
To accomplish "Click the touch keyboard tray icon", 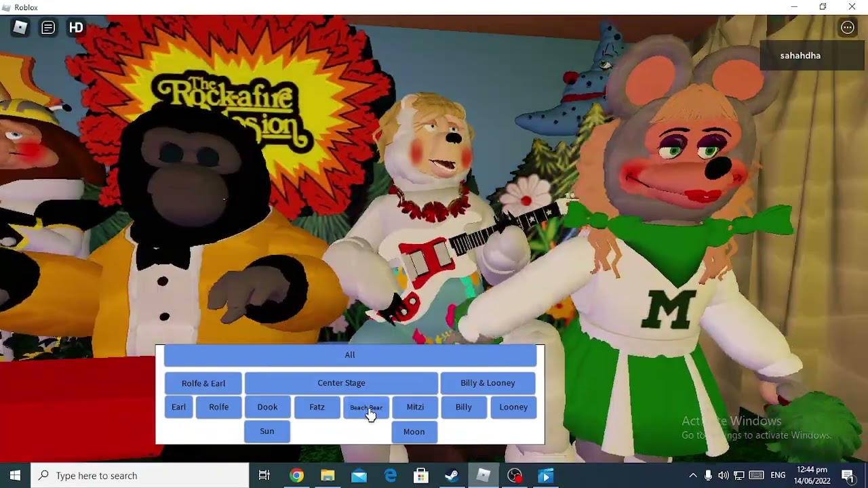I will 757,476.
